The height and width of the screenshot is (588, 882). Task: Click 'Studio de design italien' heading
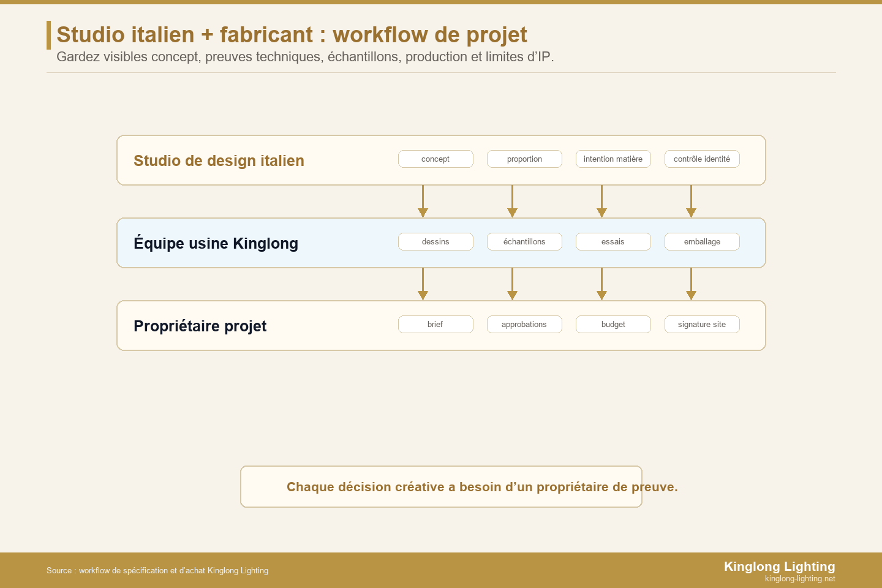(x=219, y=160)
